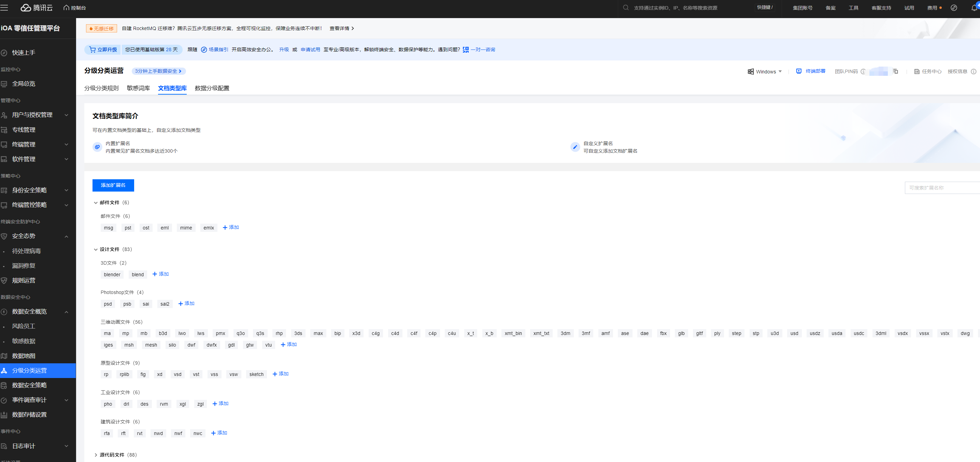Switch to the 敏感词库 tab

[138, 88]
